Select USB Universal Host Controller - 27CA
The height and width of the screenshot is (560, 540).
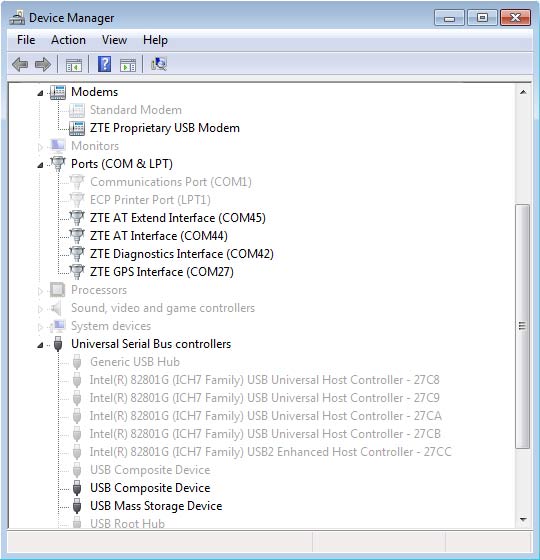266,416
